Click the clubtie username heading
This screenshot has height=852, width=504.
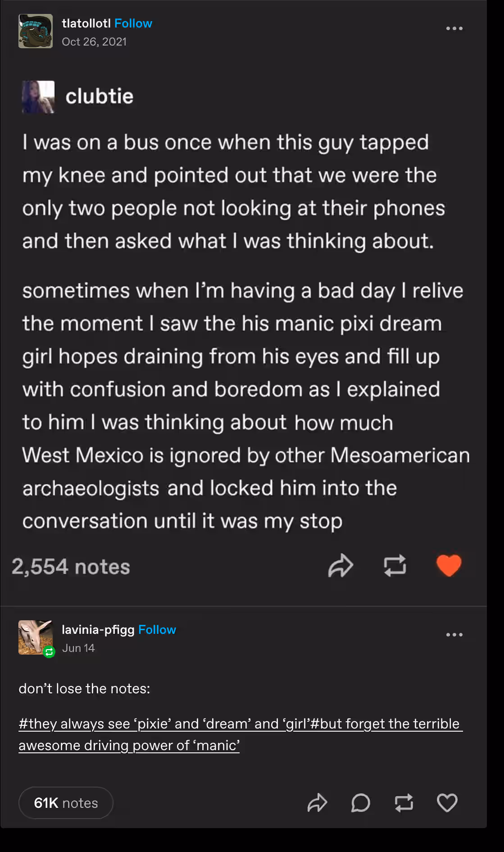click(x=100, y=96)
